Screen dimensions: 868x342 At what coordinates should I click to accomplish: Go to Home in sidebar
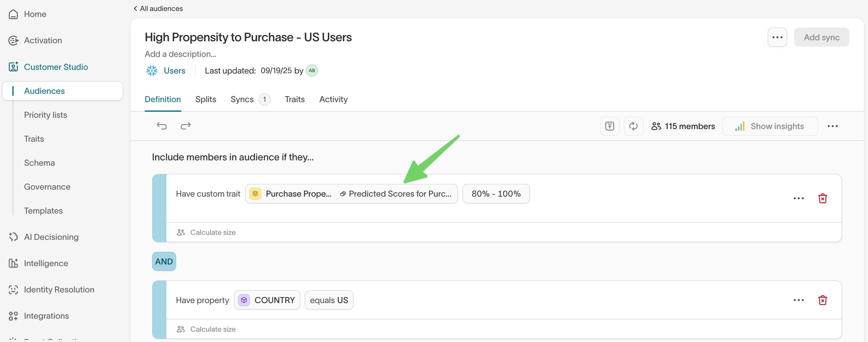[x=35, y=14]
